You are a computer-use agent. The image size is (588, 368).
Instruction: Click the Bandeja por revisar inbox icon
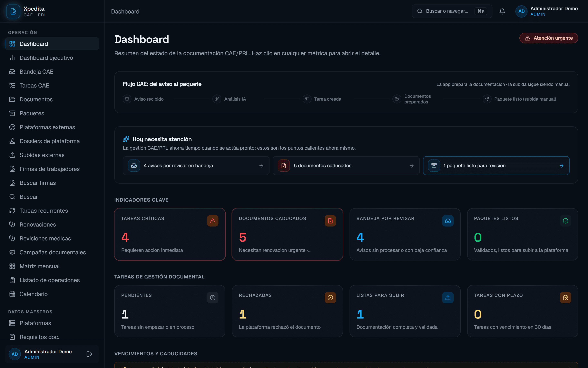click(x=448, y=221)
